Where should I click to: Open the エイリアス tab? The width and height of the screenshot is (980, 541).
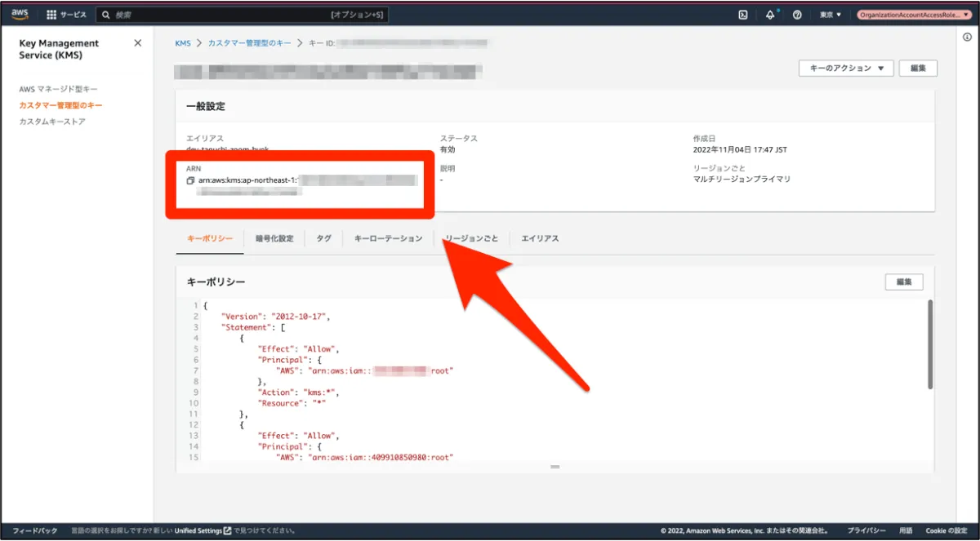coord(540,238)
